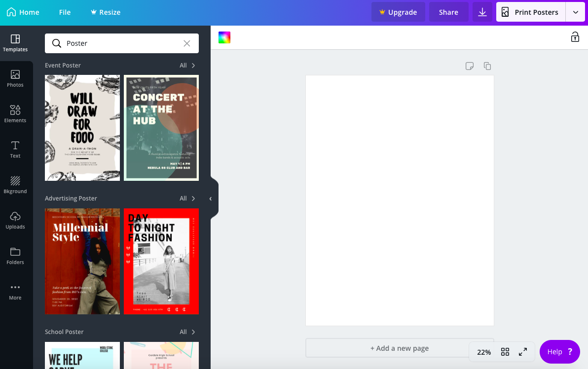Viewport: 588px width, 369px height.
Task: Click the Event Poster heading
Action: (63, 65)
